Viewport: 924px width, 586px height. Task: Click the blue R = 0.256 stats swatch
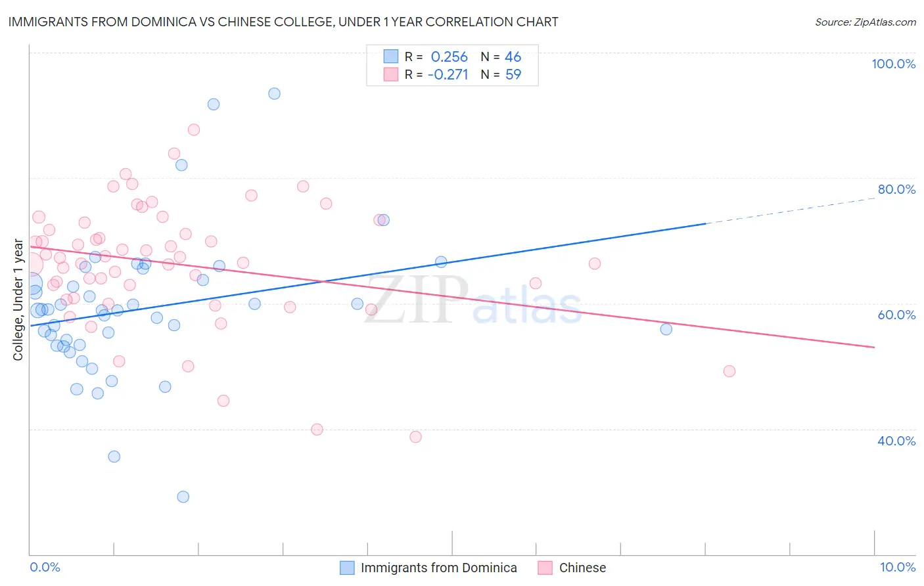(x=391, y=56)
